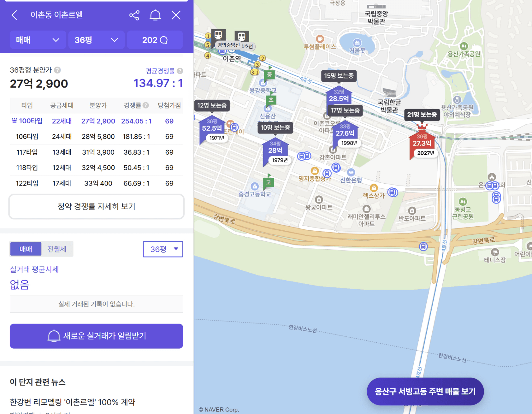
Task: Click the bus stop icon beside 렉스상가
Action: click(392, 192)
